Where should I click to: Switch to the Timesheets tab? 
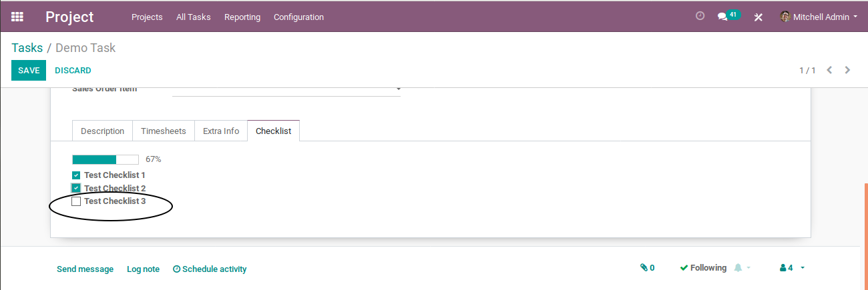click(164, 131)
